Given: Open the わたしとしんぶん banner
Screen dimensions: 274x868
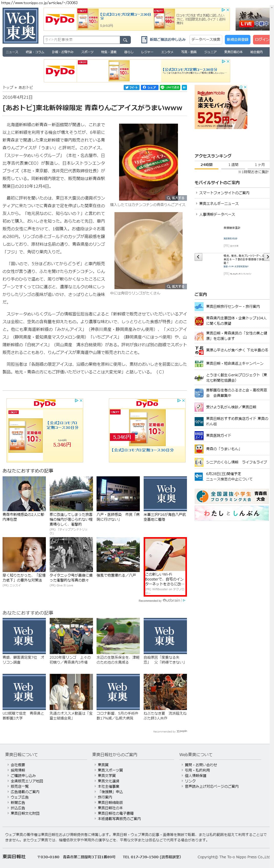Looking at the screenshot, I should 232,513.
